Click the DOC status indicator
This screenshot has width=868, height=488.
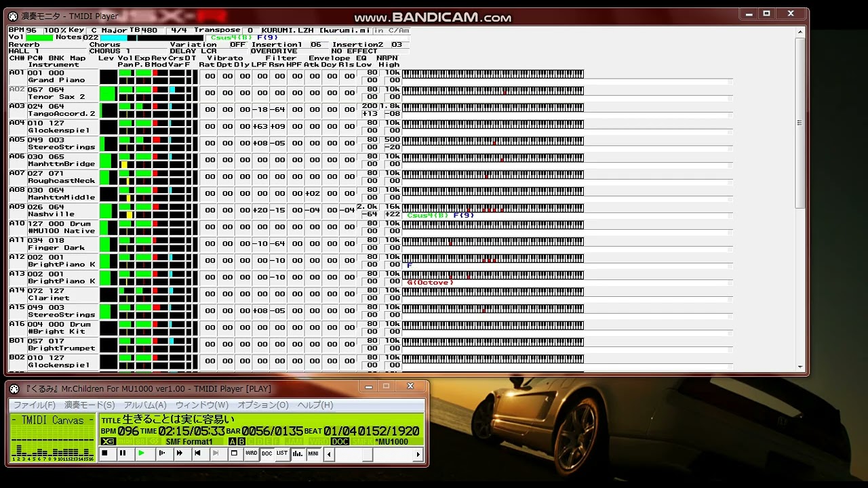pyautogui.click(x=340, y=442)
